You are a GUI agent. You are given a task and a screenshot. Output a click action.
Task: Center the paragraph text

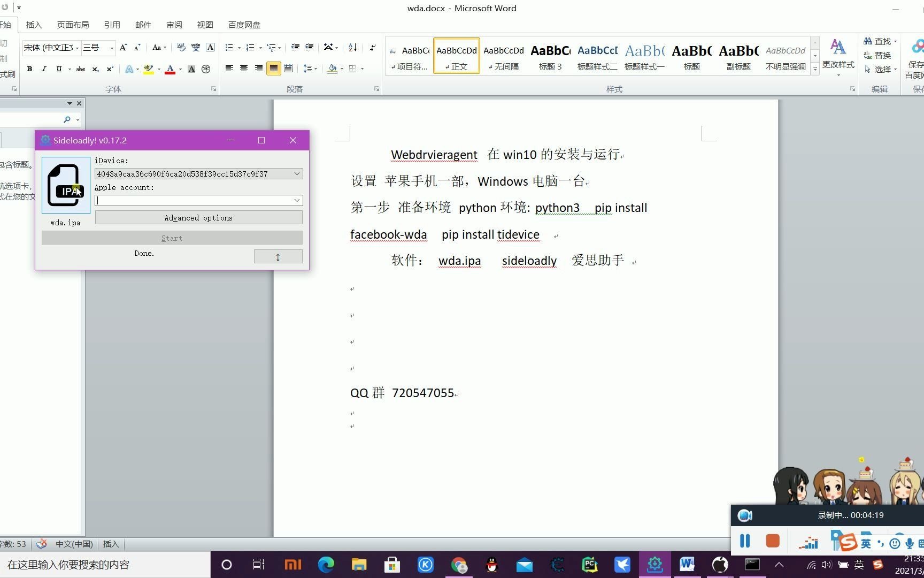tap(243, 69)
